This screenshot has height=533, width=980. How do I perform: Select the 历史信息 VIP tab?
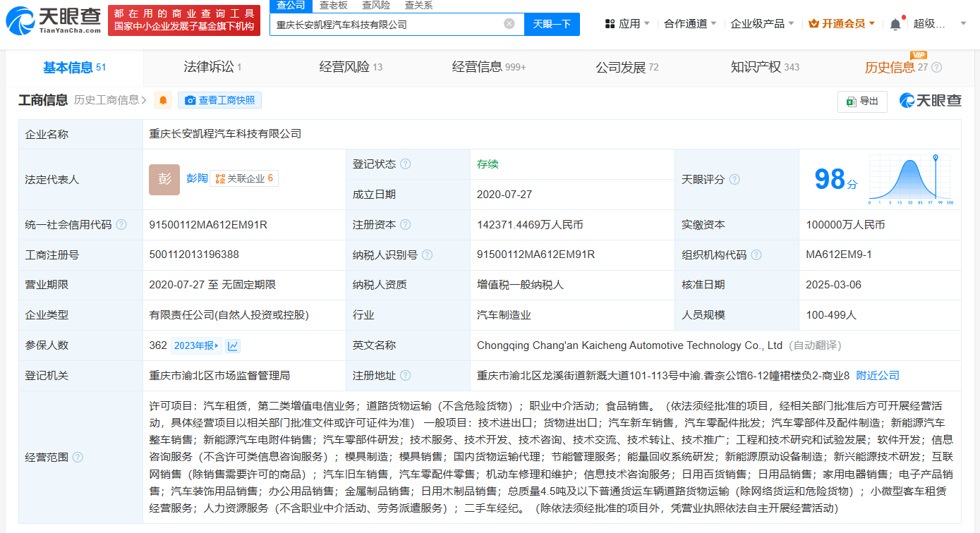(x=897, y=68)
